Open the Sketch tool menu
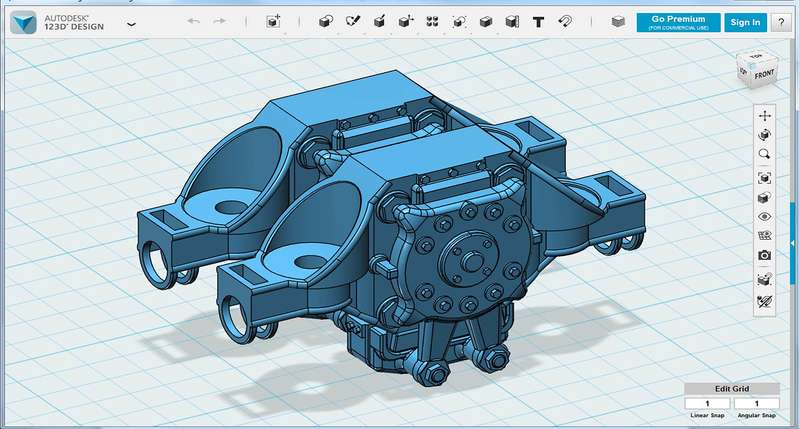Viewport: 799px width, 429px height. coord(353,21)
